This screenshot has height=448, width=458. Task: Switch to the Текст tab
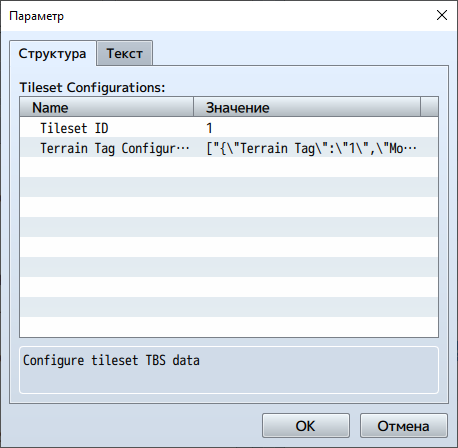pos(124,53)
